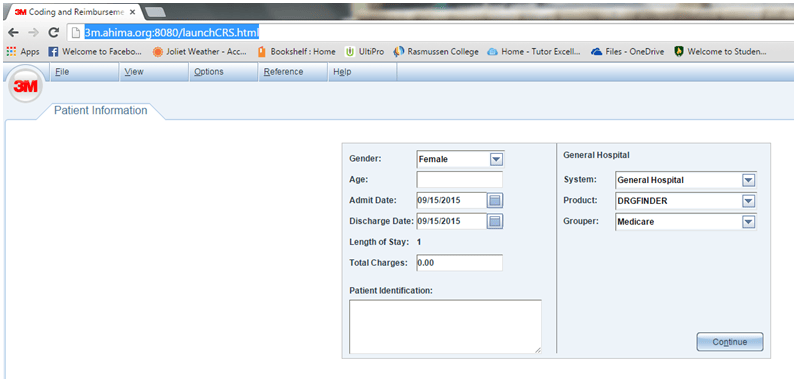
Task: Click browser forward arrow
Action: tap(33, 33)
